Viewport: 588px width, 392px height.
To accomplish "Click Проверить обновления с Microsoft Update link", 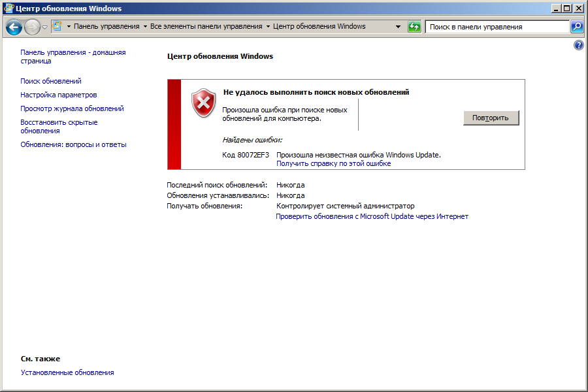I will tap(372, 216).
